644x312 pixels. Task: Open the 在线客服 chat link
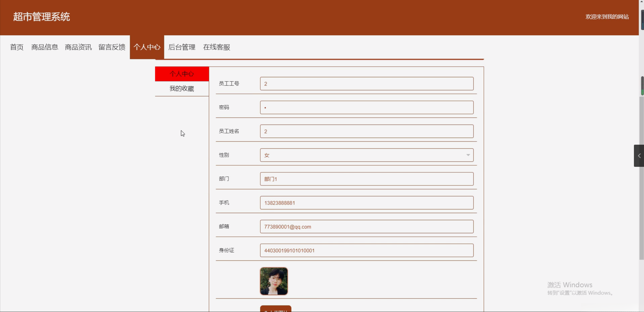(x=217, y=47)
